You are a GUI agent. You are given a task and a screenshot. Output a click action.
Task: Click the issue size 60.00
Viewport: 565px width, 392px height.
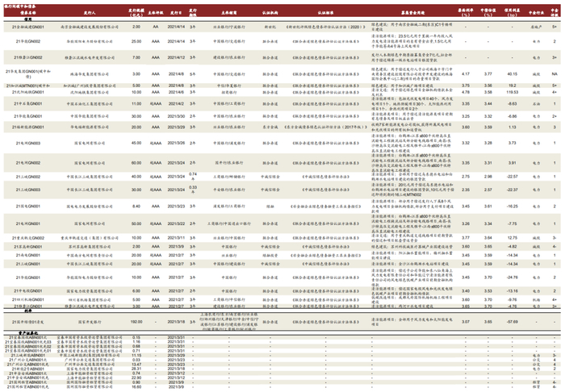click(136, 163)
